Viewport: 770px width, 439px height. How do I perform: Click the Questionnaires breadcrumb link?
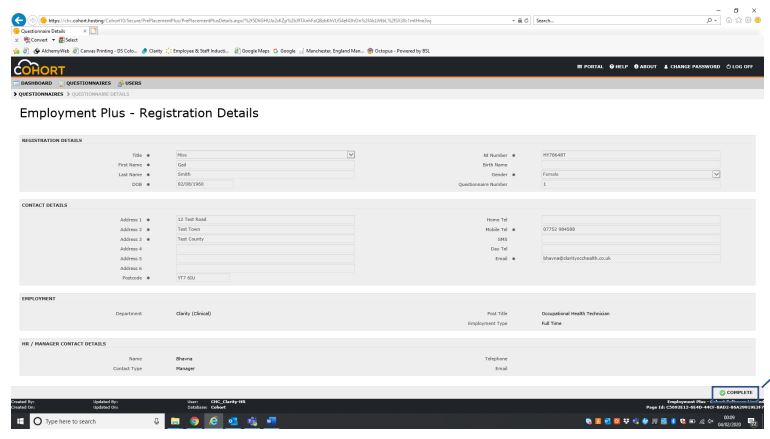(x=41, y=94)
